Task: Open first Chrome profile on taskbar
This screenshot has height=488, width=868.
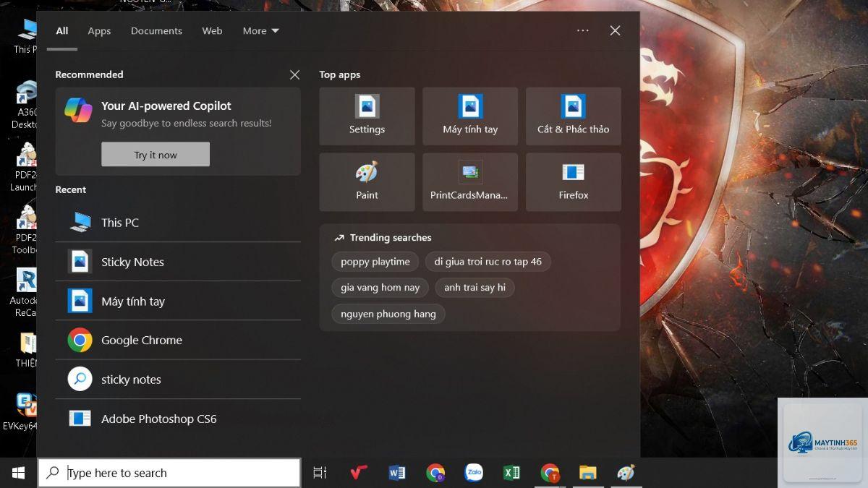Action: (435, 473)
